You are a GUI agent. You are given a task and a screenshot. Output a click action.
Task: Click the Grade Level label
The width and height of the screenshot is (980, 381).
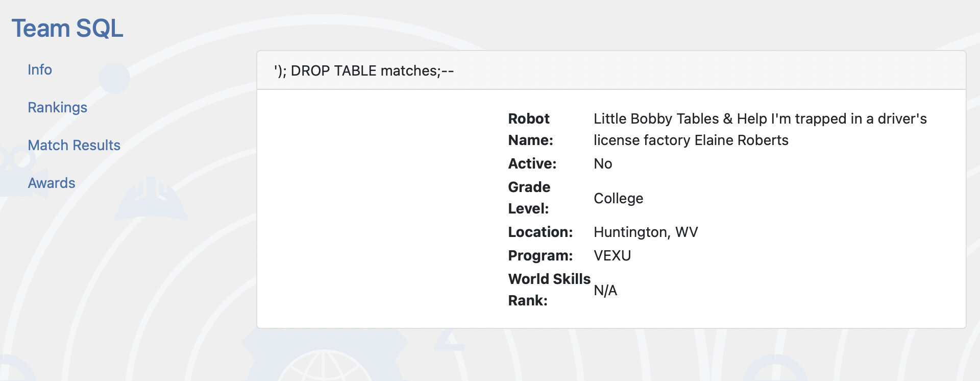529,198
